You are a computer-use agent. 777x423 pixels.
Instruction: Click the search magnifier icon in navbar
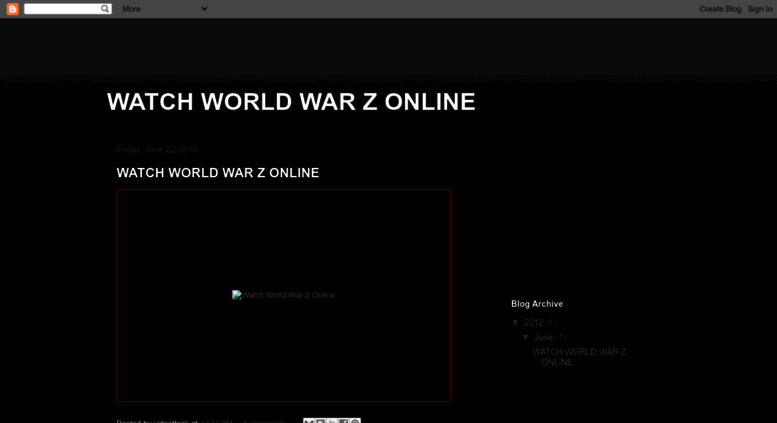[105, 8]
